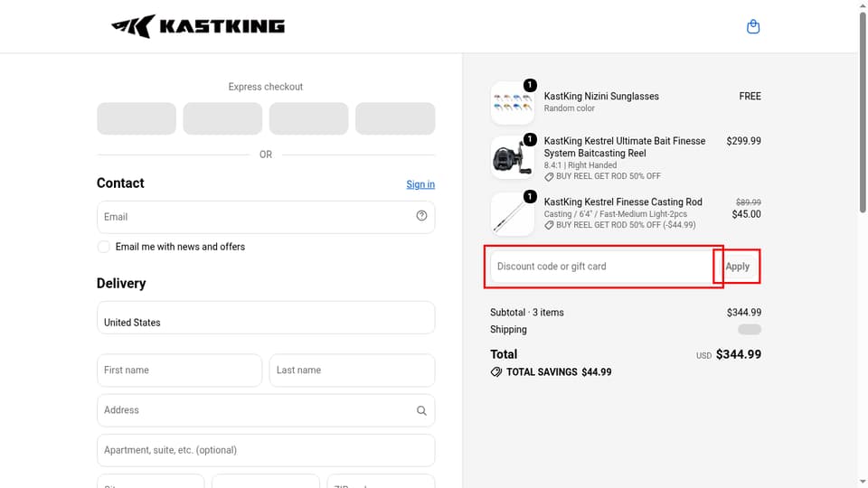Focus the Email input field
This screenshot has height=488, width=868.
pyautogui.click(x=266, y=217)
